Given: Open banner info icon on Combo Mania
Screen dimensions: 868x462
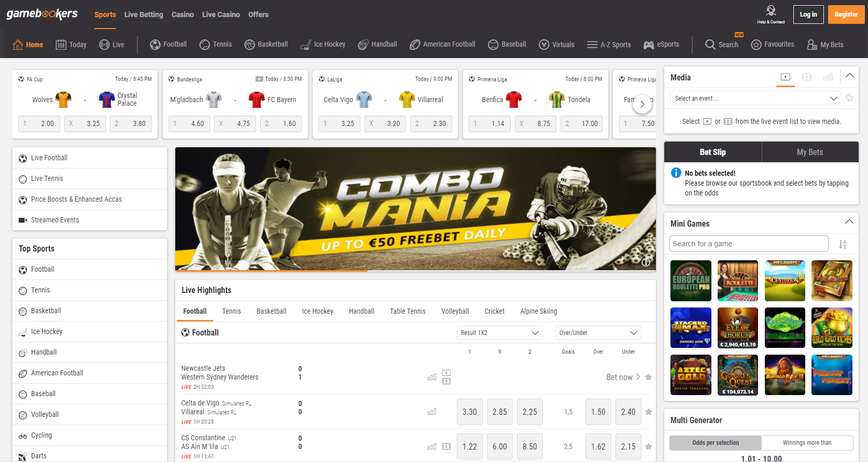Looking at the screenshot, I should pos(646,262).
